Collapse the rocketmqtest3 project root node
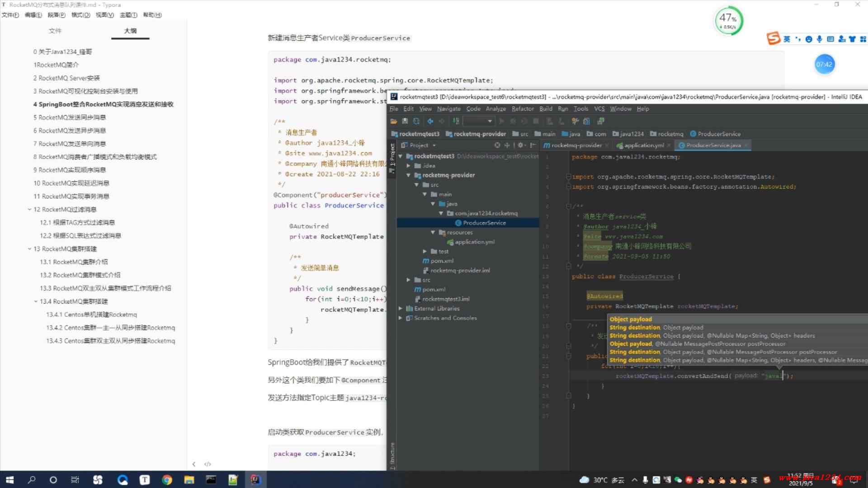868x488 pixels. 401,156
